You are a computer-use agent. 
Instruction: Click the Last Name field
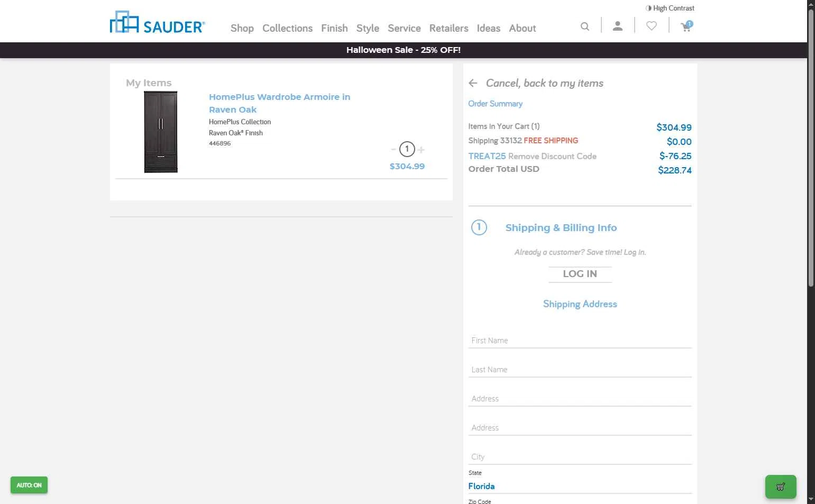click(x=580, y=370)
